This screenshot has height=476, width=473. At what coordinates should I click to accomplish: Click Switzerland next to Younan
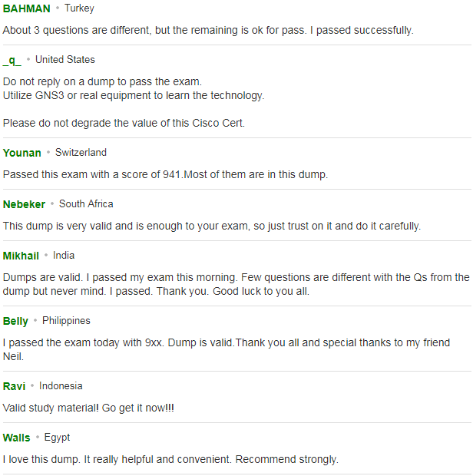[81, 152]
